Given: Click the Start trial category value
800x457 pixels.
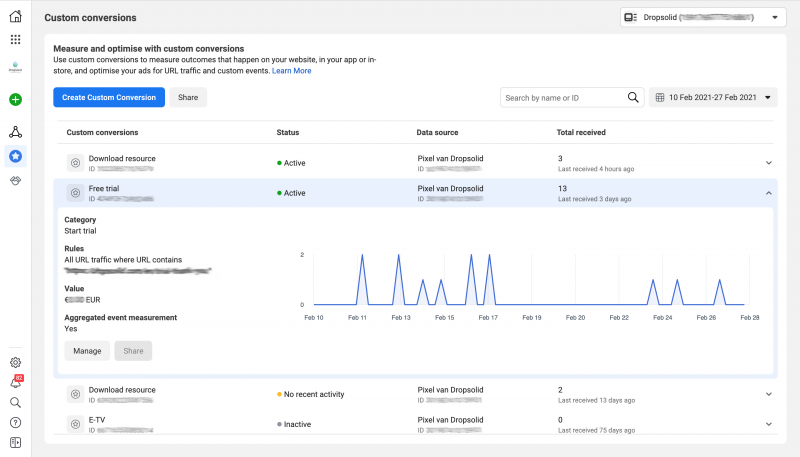Looking at the screenshot, I should pyautogui.click(x=80, y=231).
